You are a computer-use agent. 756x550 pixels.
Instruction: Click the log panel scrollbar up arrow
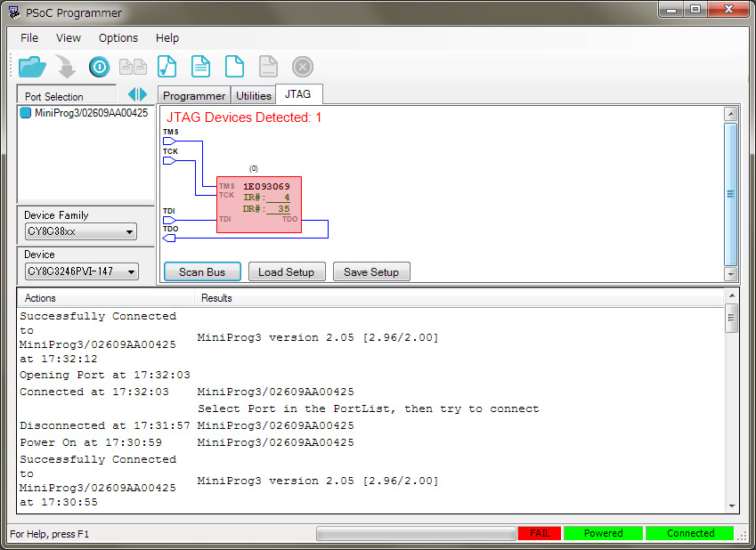click(731, 295)
